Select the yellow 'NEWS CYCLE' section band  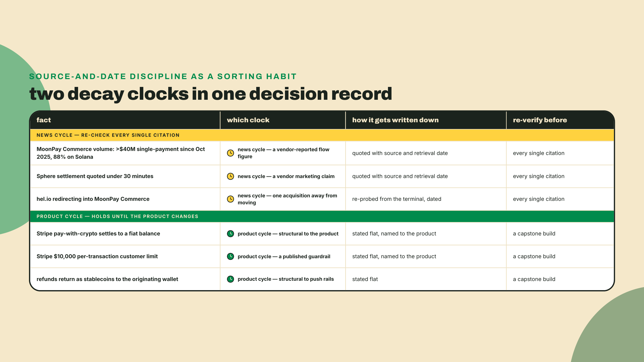[x=322, y=135]
